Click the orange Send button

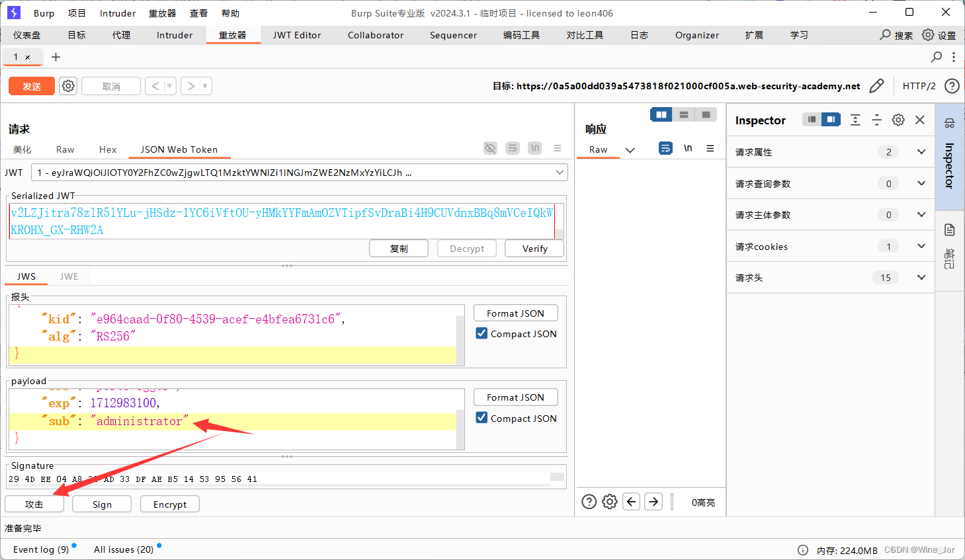click(32, 86)
